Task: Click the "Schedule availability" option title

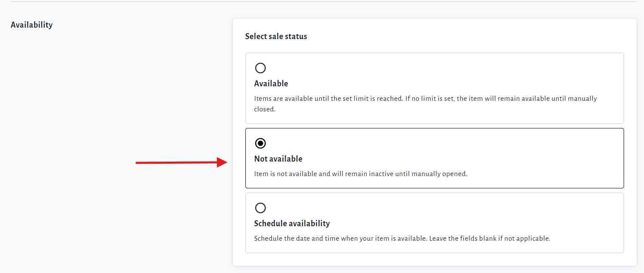Action: click(x=292, y=223)
